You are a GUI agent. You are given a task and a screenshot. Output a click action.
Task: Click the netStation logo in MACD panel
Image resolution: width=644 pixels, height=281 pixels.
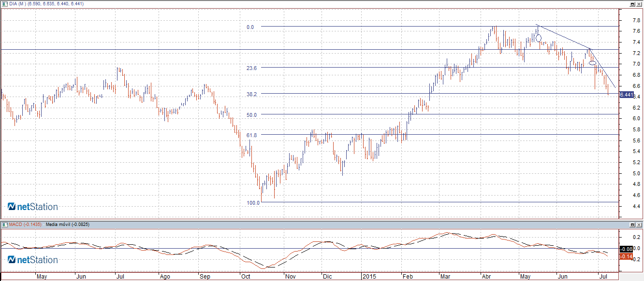tap(33, 260)
